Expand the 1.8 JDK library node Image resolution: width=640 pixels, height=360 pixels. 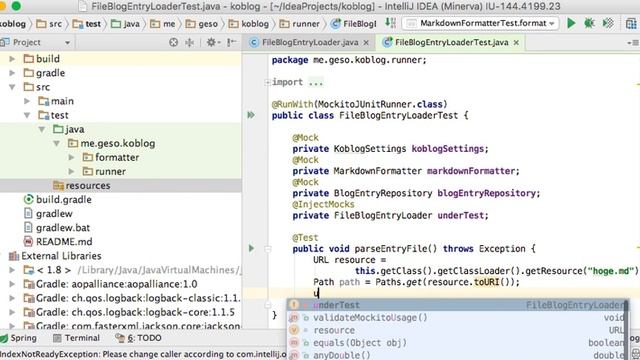[x=12, y=270]
